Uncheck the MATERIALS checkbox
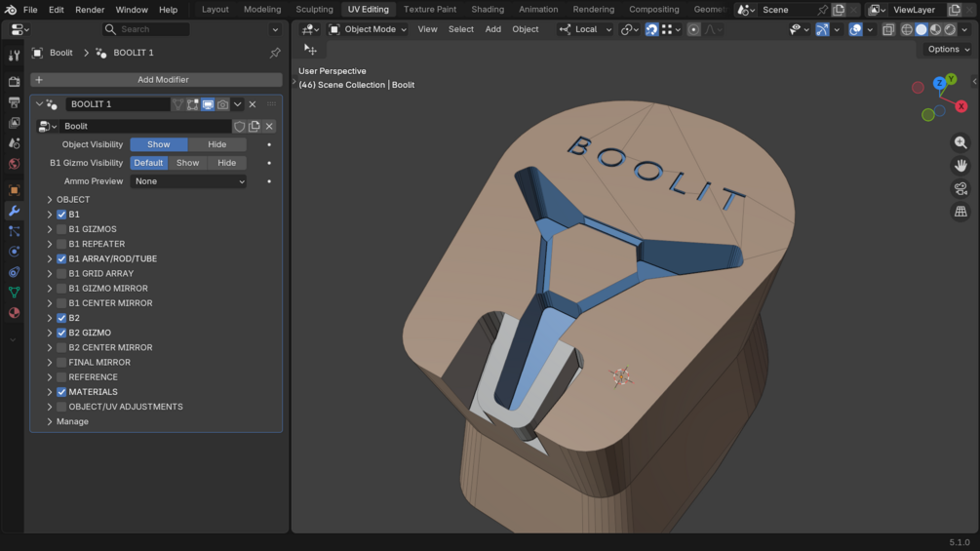 (61, 392)
